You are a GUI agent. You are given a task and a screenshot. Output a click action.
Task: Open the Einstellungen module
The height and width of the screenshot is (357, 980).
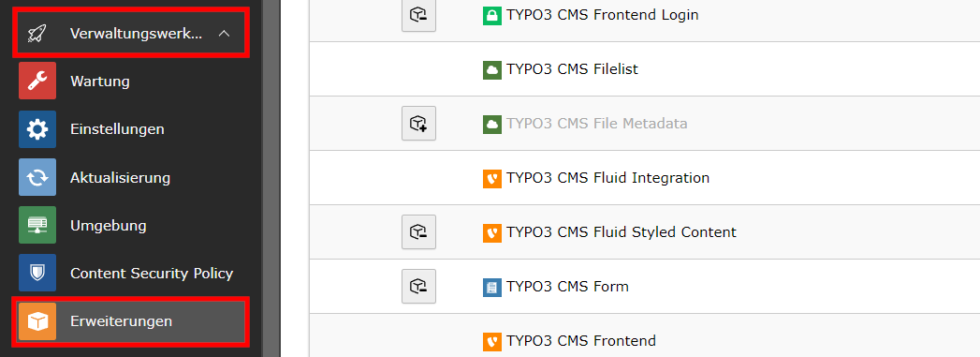(132, 129)
